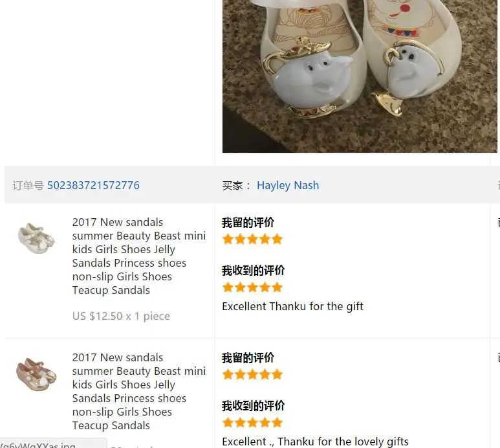The width and height of the screenshot is (500, 448).
Task: Click the jpg filename status bar tooltip
Action: 53,443
